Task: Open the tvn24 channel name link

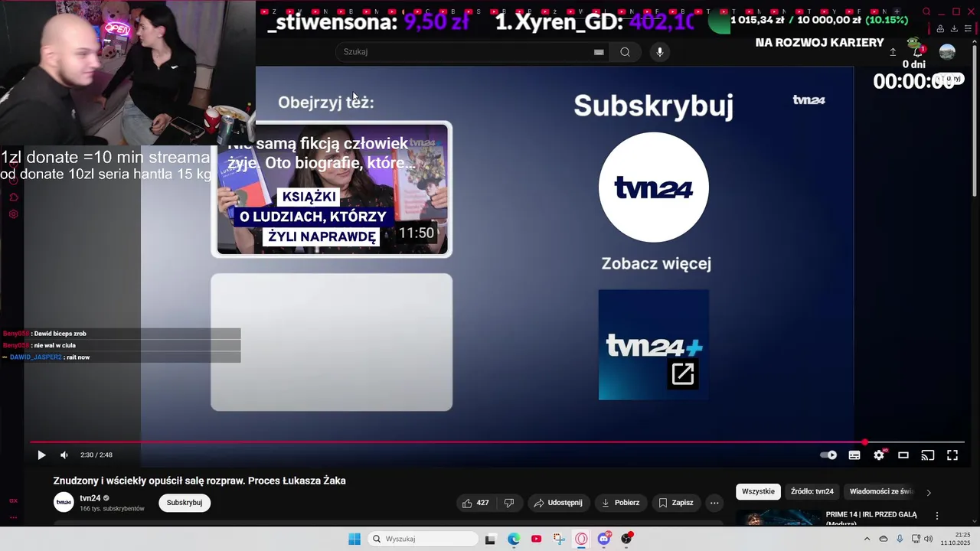Action: (90, 498)
